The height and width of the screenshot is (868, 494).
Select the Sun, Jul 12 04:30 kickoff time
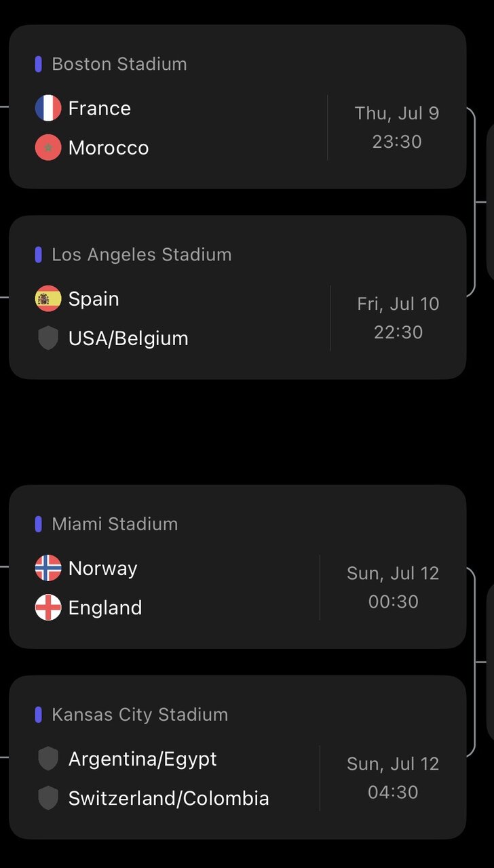[393, 778]
